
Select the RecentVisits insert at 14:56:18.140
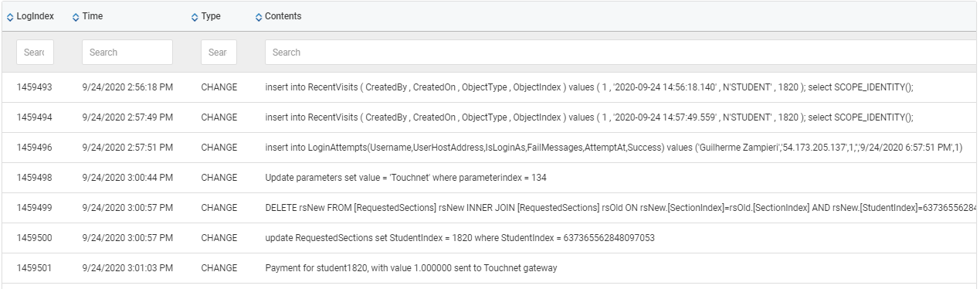(x=589, y=87)
